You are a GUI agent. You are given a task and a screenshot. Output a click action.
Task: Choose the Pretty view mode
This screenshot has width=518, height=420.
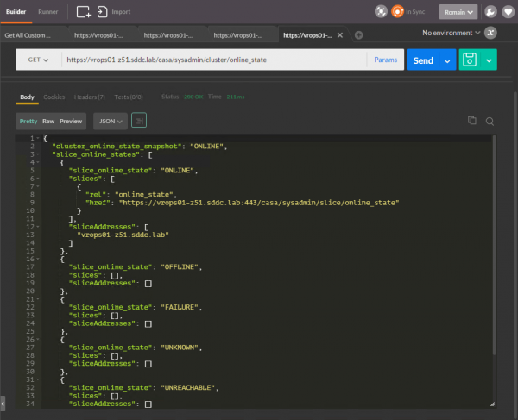pyautogui.click(x=28, y=121)
